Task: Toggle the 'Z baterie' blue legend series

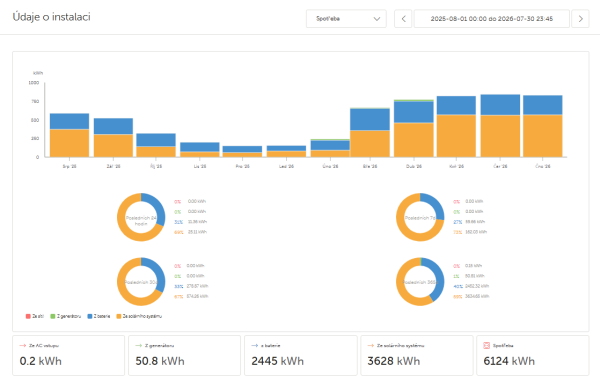Action: tap(99, 316)
